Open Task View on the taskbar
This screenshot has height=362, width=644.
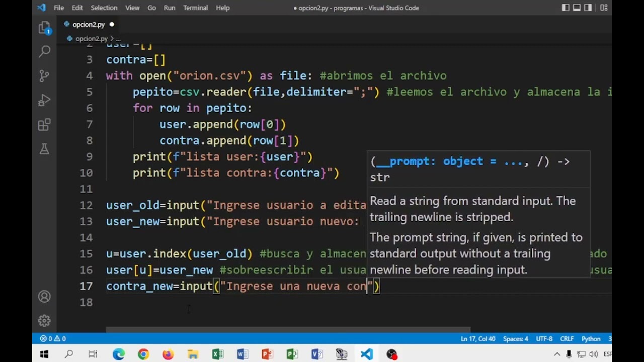tap(93, 354)
